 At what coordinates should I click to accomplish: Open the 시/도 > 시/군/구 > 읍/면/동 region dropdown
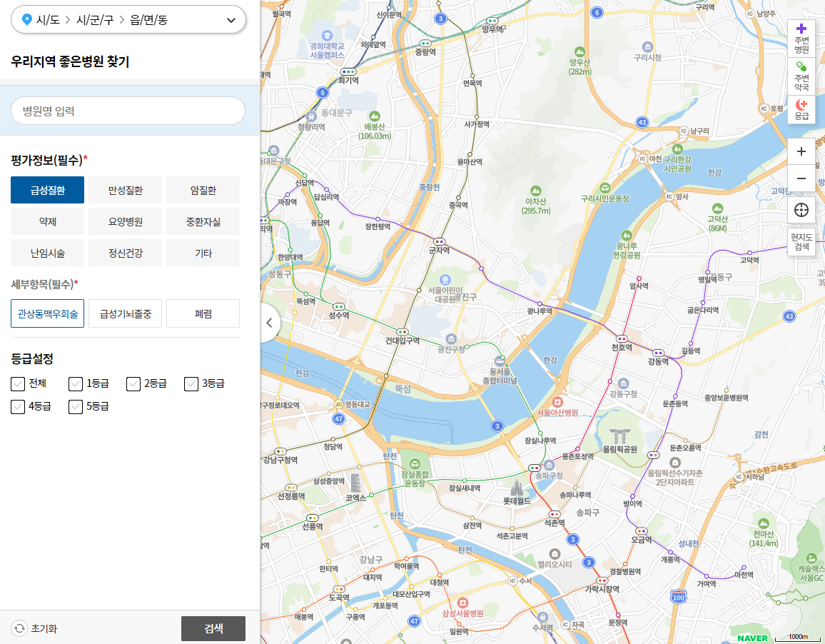click(128, 20)
